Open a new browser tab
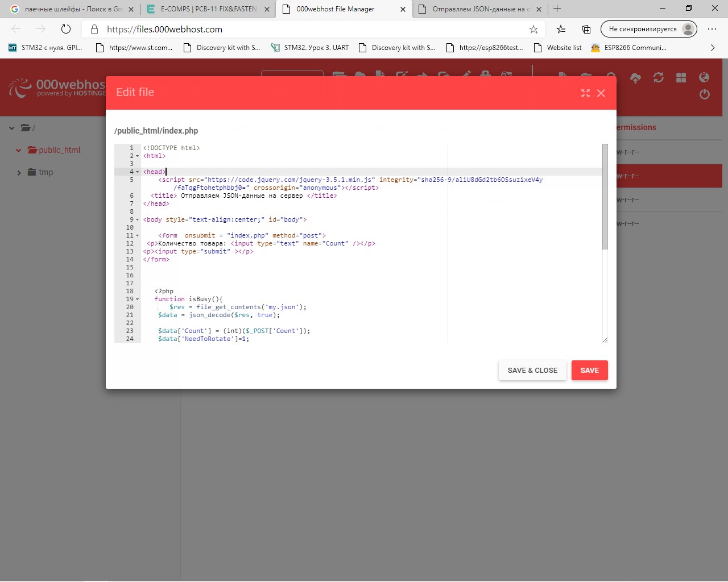 click(x=557, y=9)
